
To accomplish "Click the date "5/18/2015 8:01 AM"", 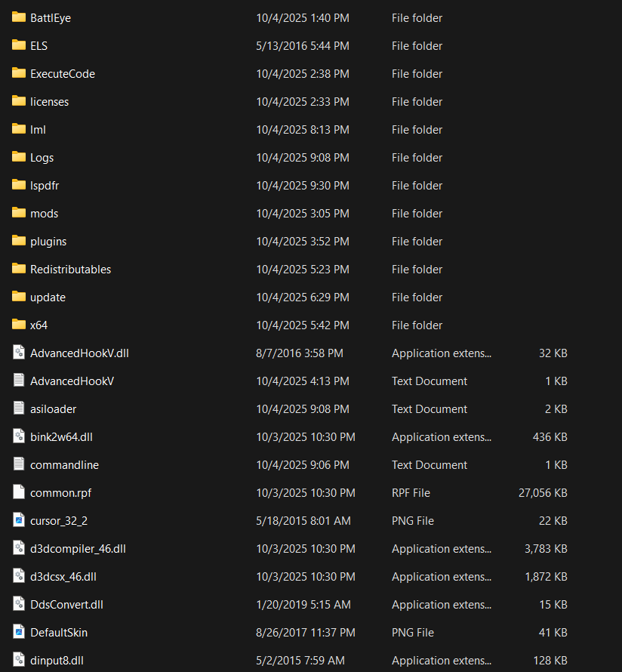I will [303, 521].
